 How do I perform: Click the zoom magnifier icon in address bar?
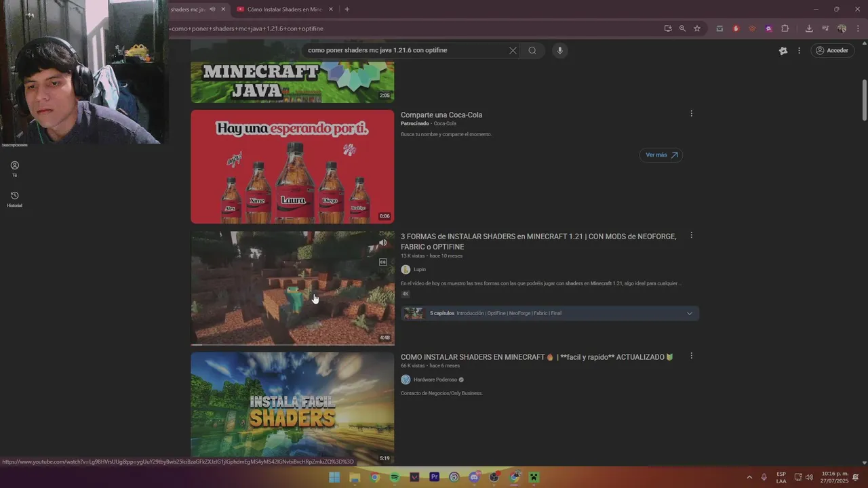pos(682,28)
